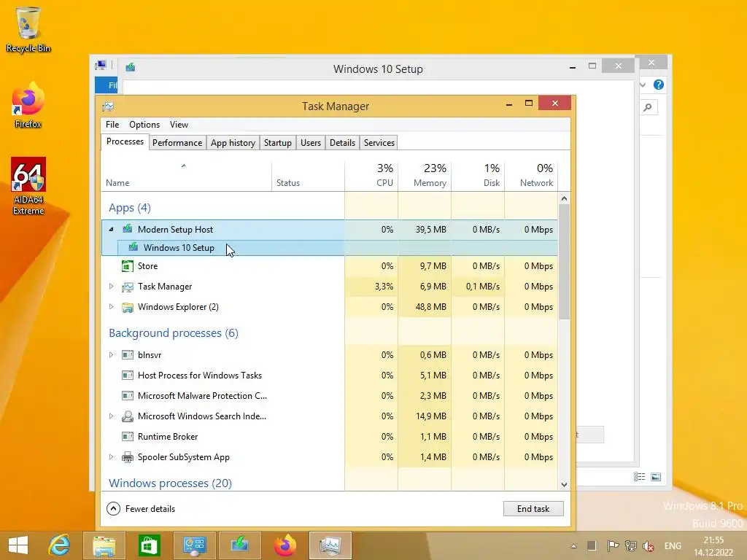
Task: Sort by the Network column header
Action: pyautogui.click(x=531, y=176)
